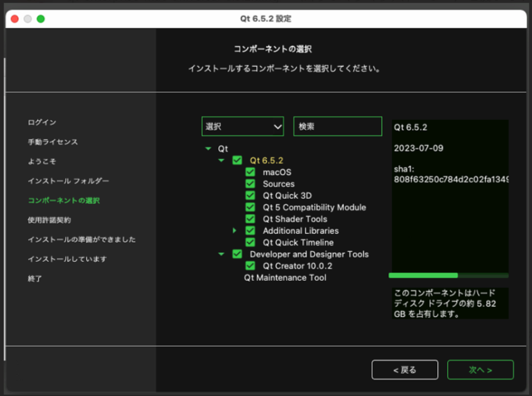
Task: Click the 検索 search field
Action: tap(338, 126)
